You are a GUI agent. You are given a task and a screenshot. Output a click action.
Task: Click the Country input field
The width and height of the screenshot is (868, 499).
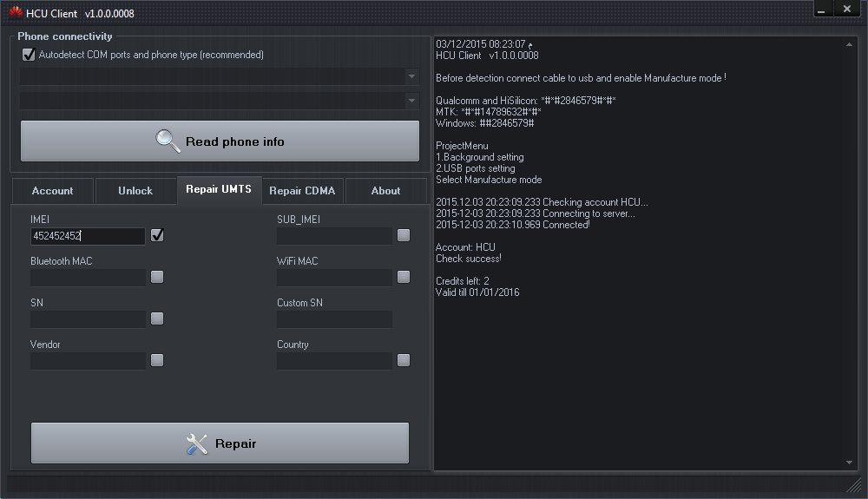pos(334,361)
